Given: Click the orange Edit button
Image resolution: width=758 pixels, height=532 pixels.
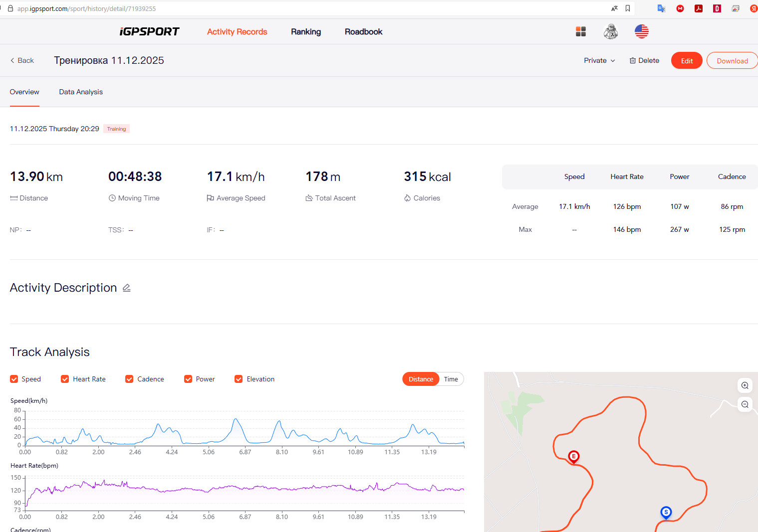Looking at the screenshot, I should coord(687,60).
